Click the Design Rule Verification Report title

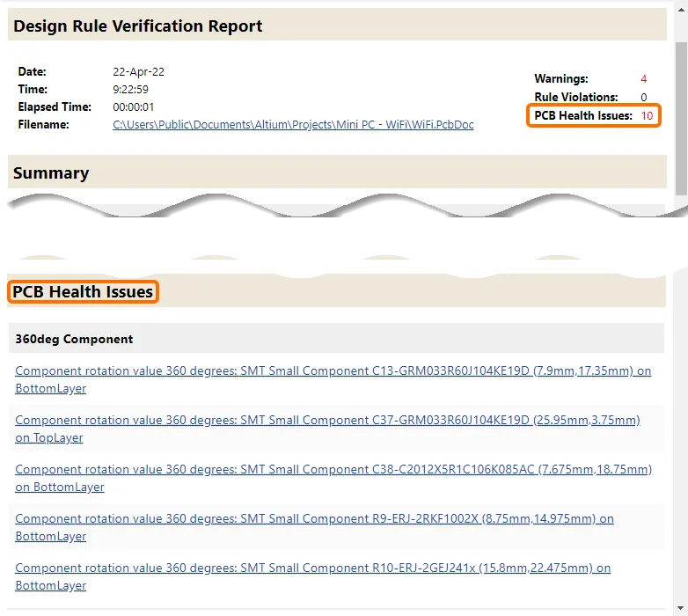pyautogui.click(x=138, y=26)
